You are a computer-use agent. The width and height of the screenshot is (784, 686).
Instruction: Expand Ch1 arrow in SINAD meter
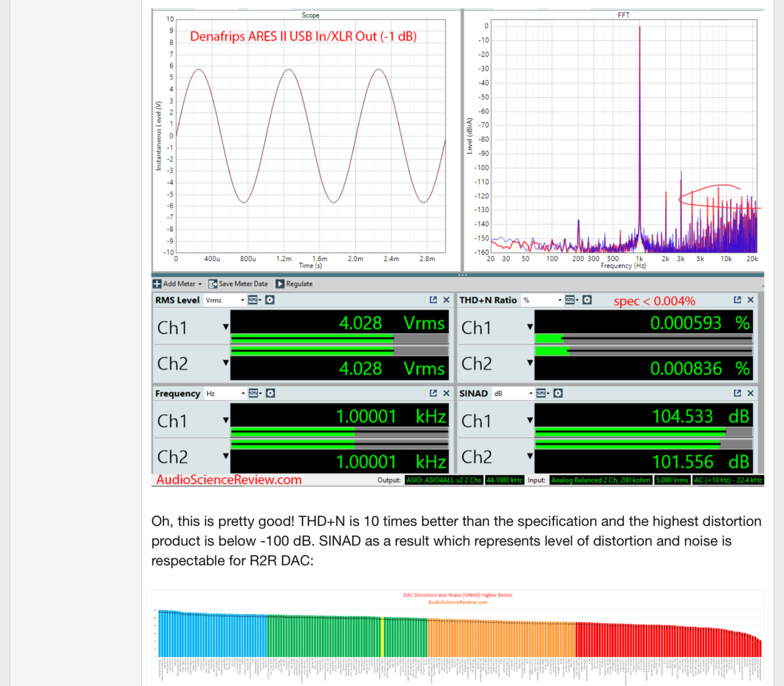pyautogui.click(x=530, y=420)
